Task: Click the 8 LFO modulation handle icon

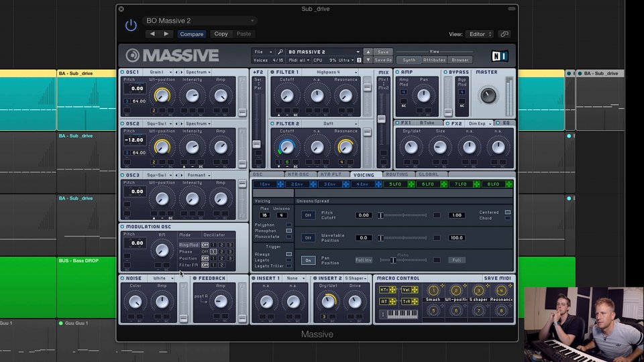Action: pyautogui.click(x=509, y=184)
